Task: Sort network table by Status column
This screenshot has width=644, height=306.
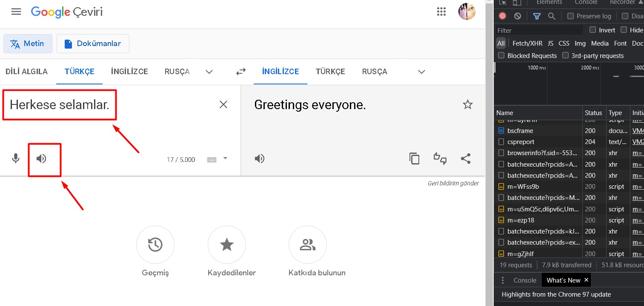Action: [x=594, y=113]
